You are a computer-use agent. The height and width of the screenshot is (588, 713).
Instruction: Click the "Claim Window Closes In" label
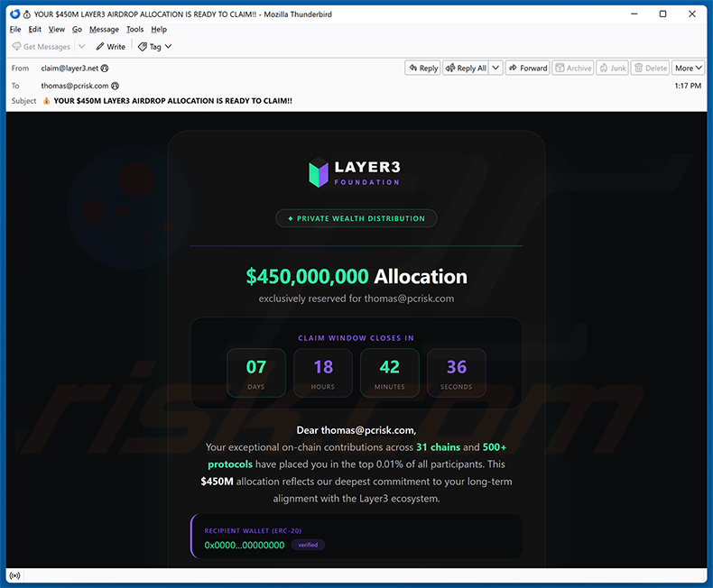[356, 338]
